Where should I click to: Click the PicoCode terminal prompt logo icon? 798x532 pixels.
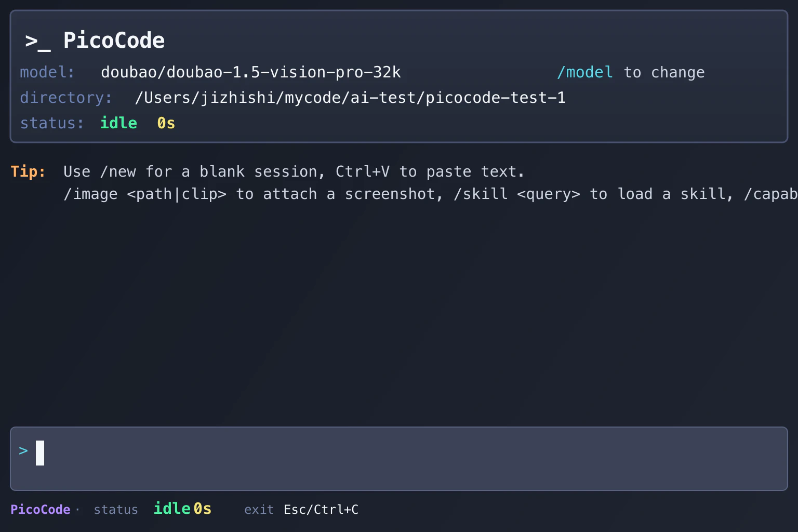tap(38, 42)
